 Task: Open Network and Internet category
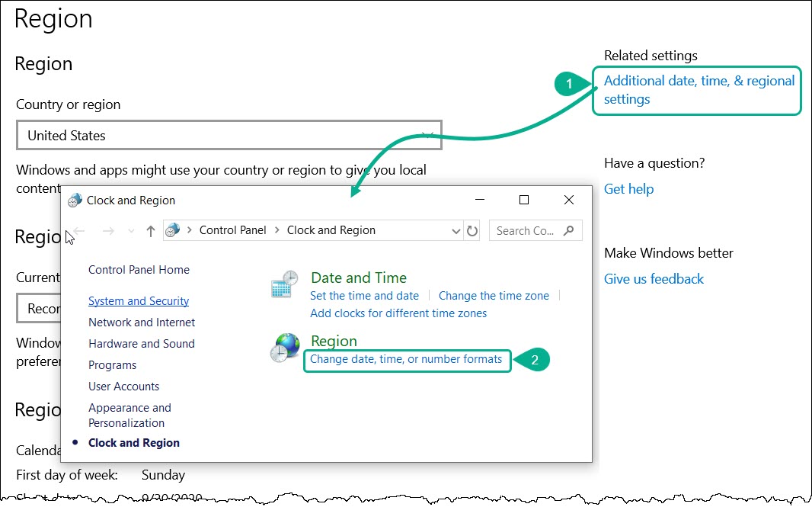[142, 322]
